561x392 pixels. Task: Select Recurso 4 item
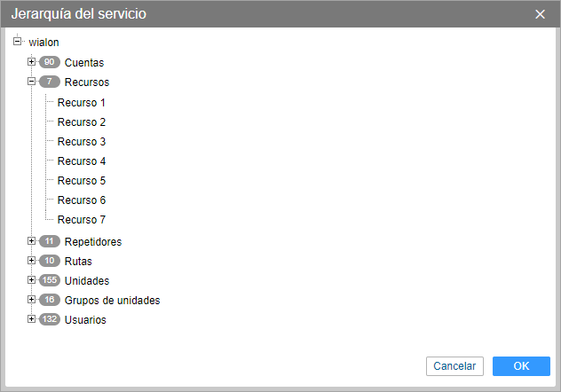coord(82,161)
